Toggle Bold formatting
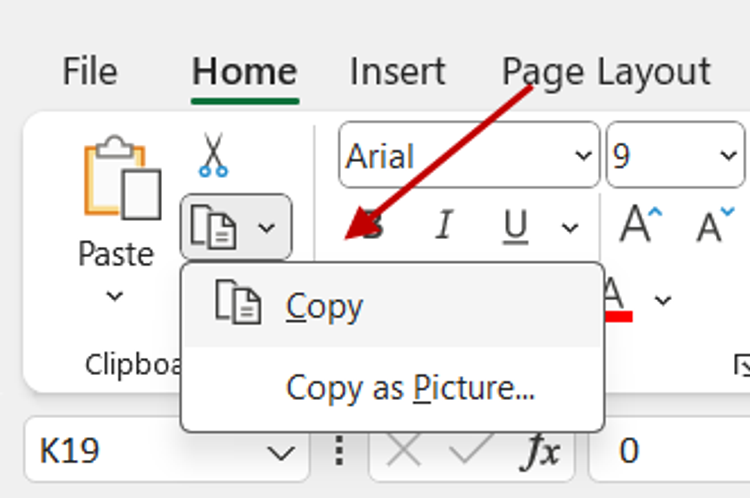Viewport: 750px width, 498px height. [x=372, y=224]
